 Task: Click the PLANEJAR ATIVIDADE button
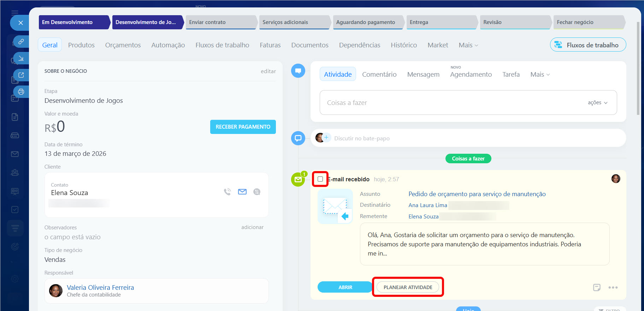point(408,287)
